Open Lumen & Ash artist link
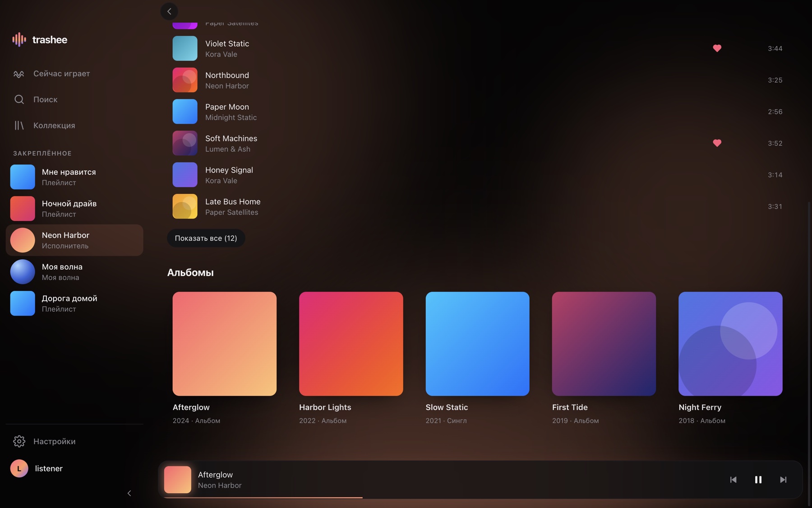 228,149
